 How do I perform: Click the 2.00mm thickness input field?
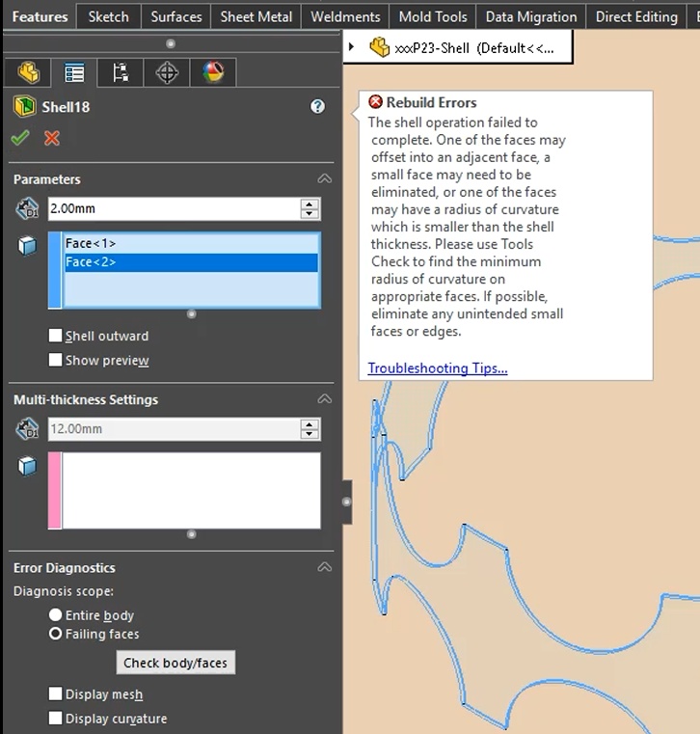[x=175, y=208]
